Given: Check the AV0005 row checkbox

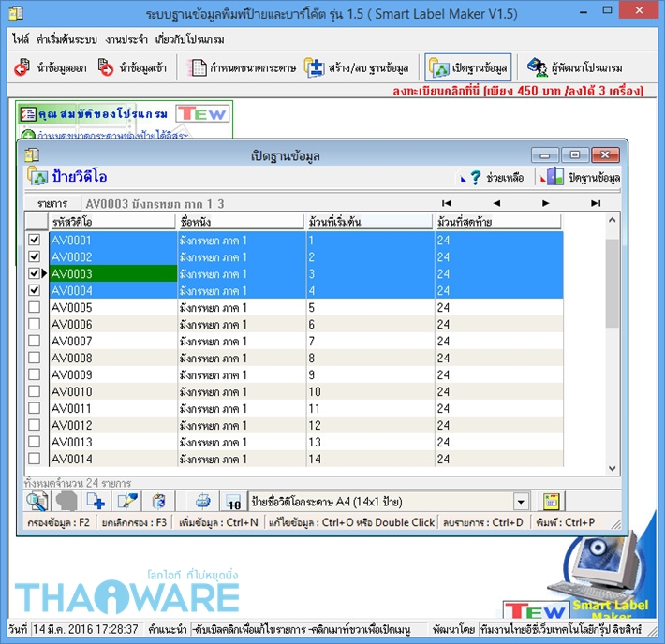Looking at the screenshot, I should (35, 307).
